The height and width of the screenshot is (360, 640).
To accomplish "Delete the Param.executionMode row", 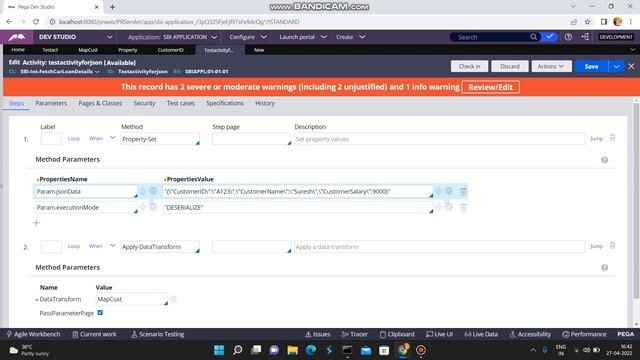I will 463,207.
